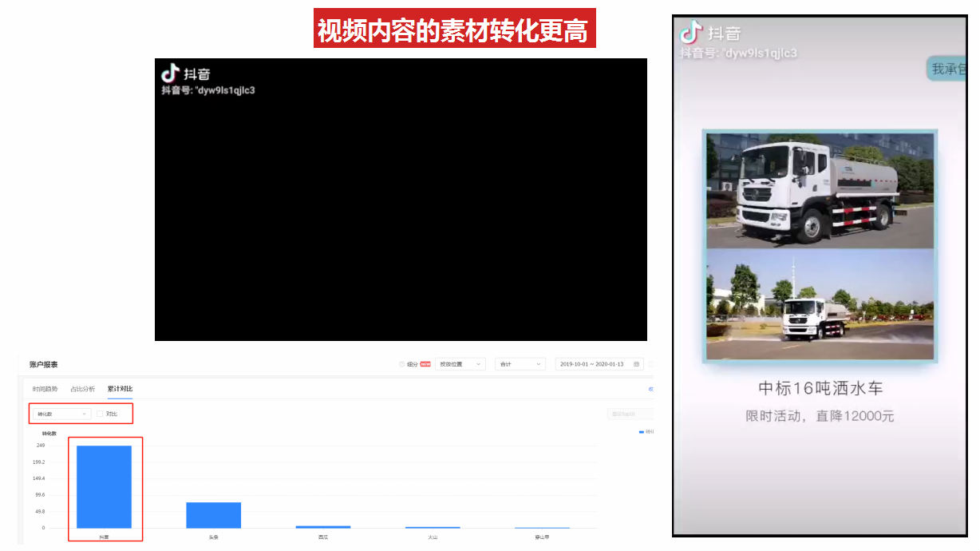
Task: Switch to the 时间趋势 tab
Action: (x=45, y=389)
